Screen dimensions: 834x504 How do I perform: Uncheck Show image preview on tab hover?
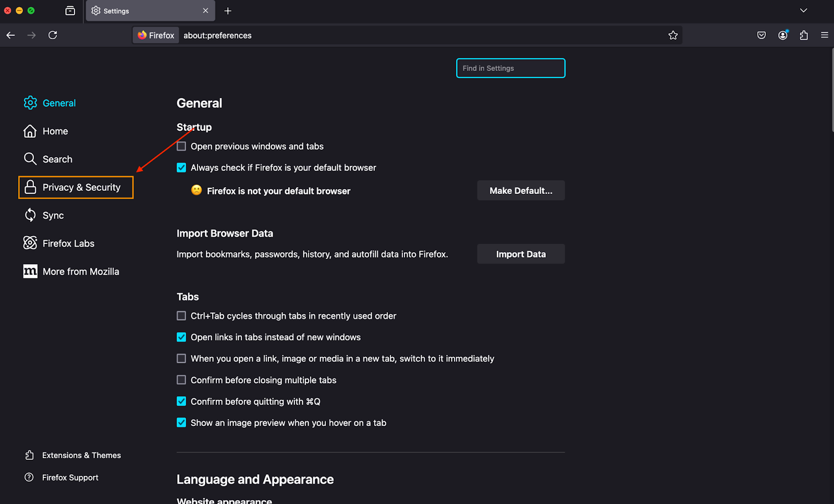click(x=181, y=423)
